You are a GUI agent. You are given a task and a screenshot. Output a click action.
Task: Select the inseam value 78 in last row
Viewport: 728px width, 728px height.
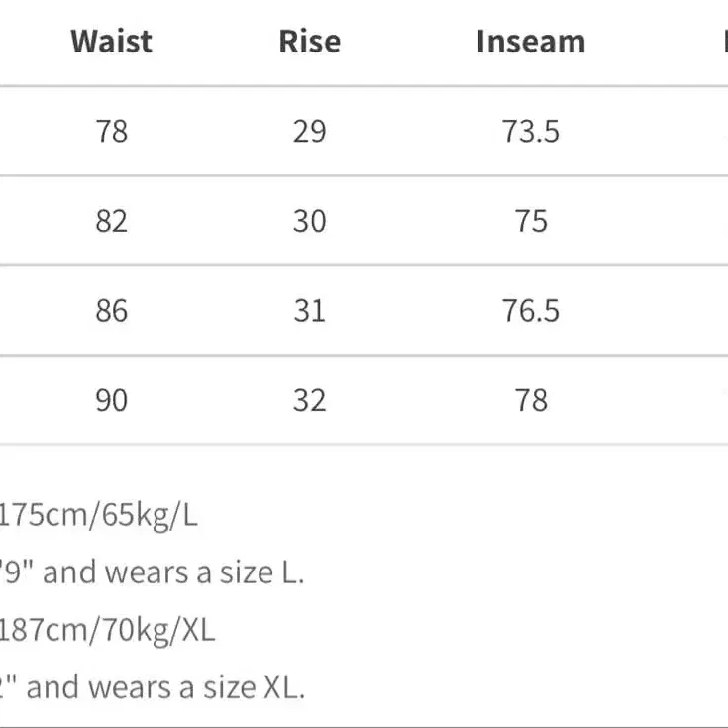531,400
